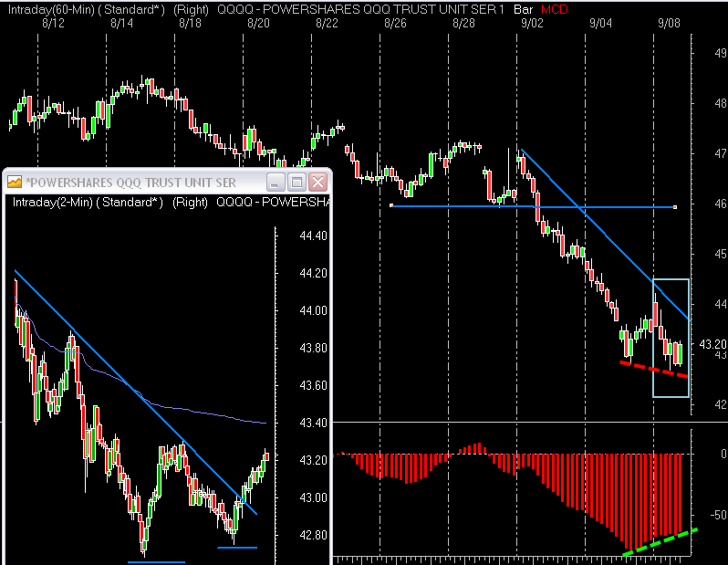Select the blue descending trendline in popup chart
This screenshot has width=728, height=565.
135,392
